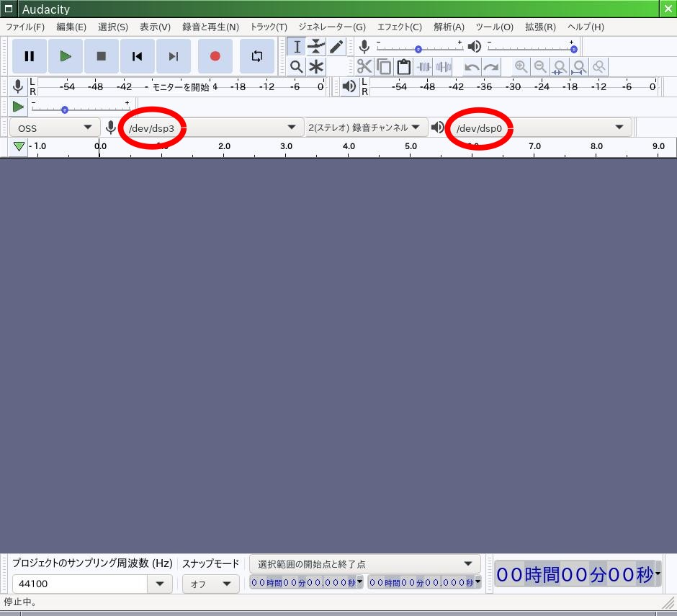Viewport: 677px width, 616px height.
Task: Open the /dev/dsp3 recording device dropdown
Action: coord(210,128)
